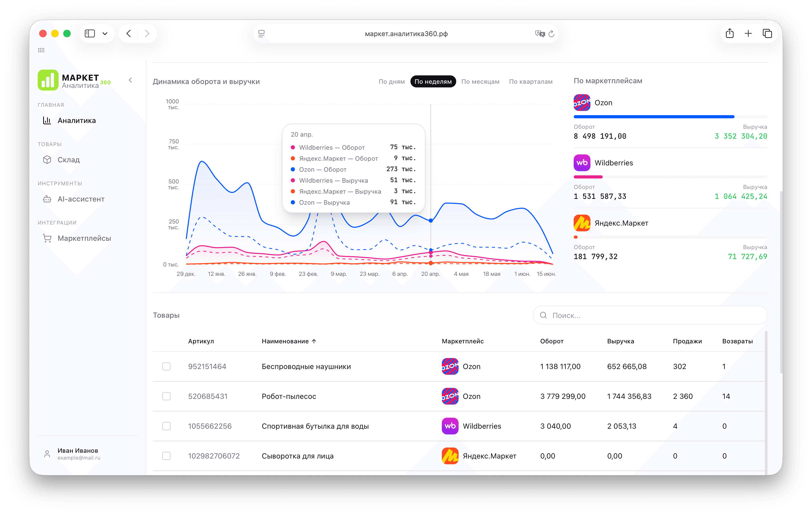Click the address bar URL маркет.аналитика360.рф
Image resolution: width=812 pixels, height=514 pixels.
pos(406,34)
